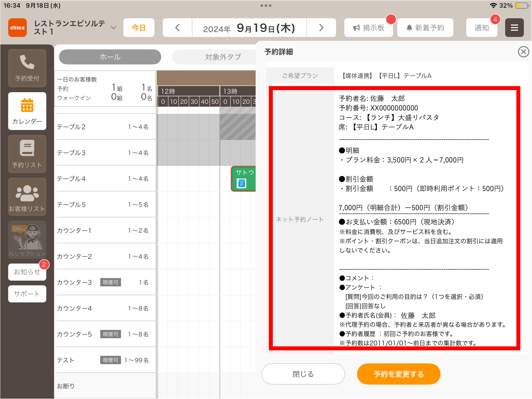Click the 予約番号 XX0000000000 text
Viewport: 532px width, 399px height.
tap(378, 108)
